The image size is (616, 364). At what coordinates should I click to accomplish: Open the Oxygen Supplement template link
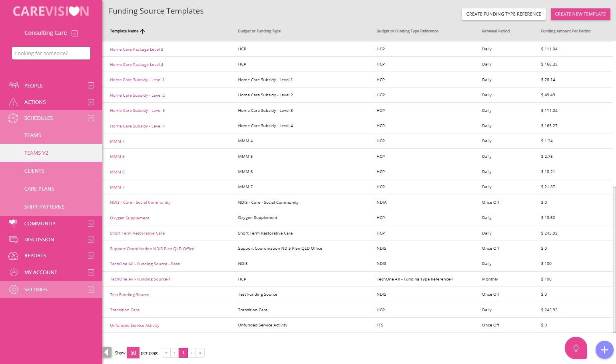[x=130, y=218]
